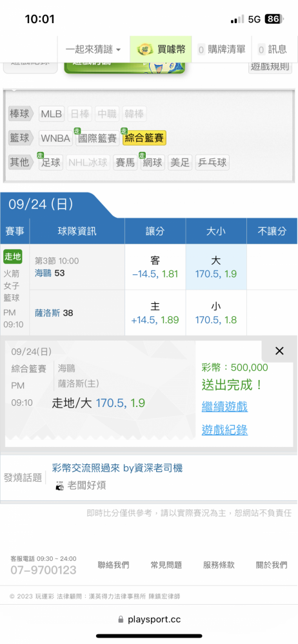298x644 pixels.
Task: Select 足球 soccer filter
Action: 51,163
